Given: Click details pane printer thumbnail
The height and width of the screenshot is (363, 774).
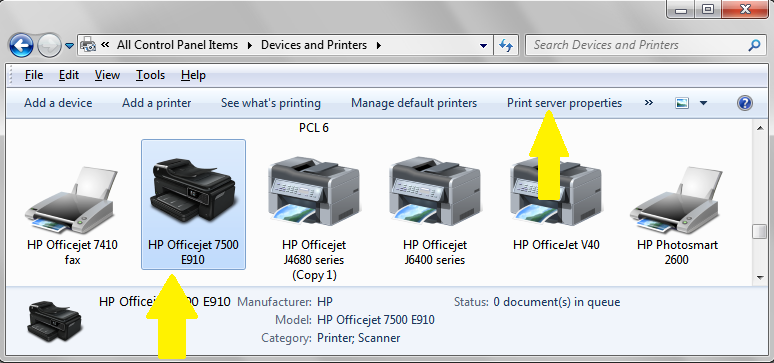Looking at the screenshot, I should 54,321.
